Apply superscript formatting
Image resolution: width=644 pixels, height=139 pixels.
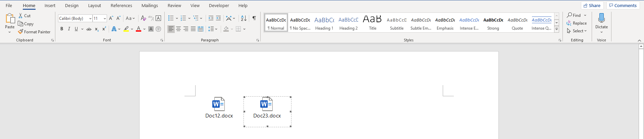point(104,29)
